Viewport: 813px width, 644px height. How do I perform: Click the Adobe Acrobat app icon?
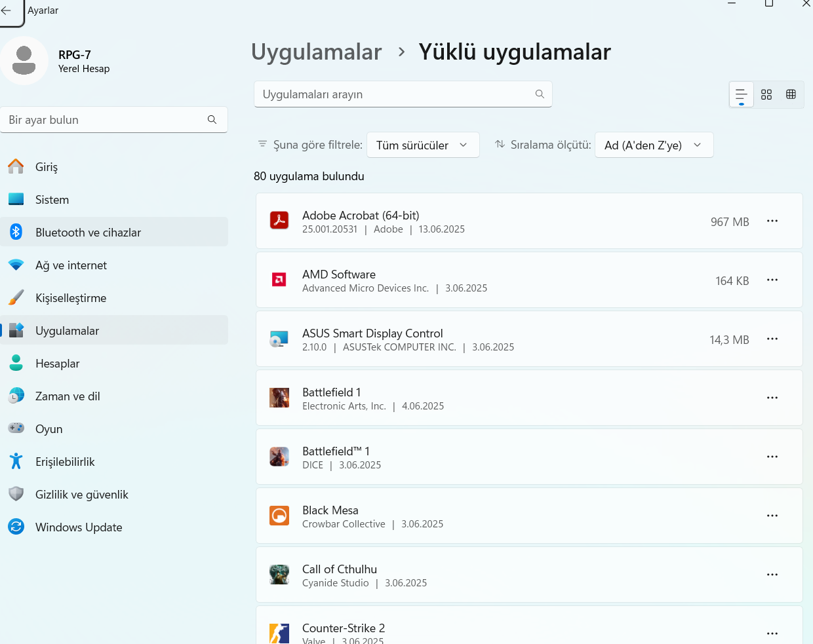click(x=279, y=221)
